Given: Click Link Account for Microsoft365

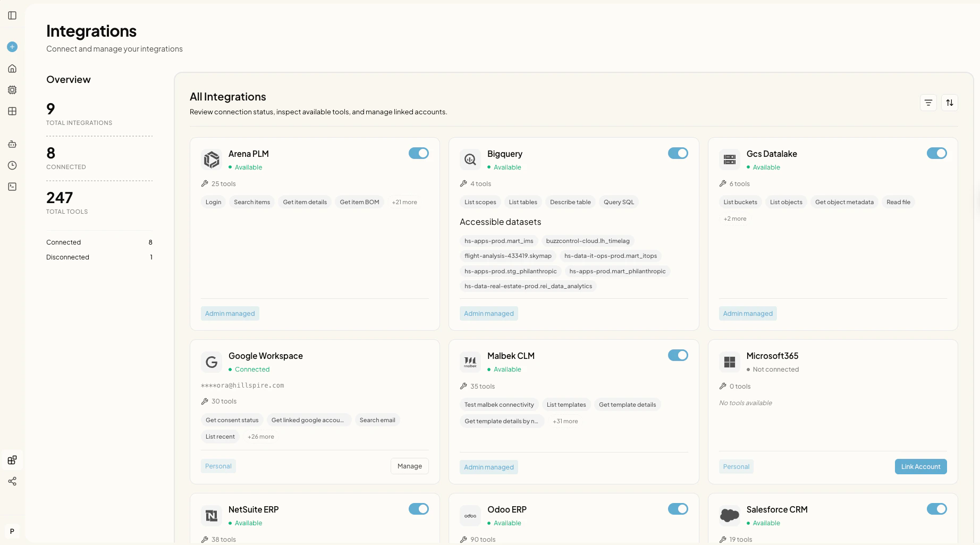Looking at the screenshot, I should coord(921,467).
